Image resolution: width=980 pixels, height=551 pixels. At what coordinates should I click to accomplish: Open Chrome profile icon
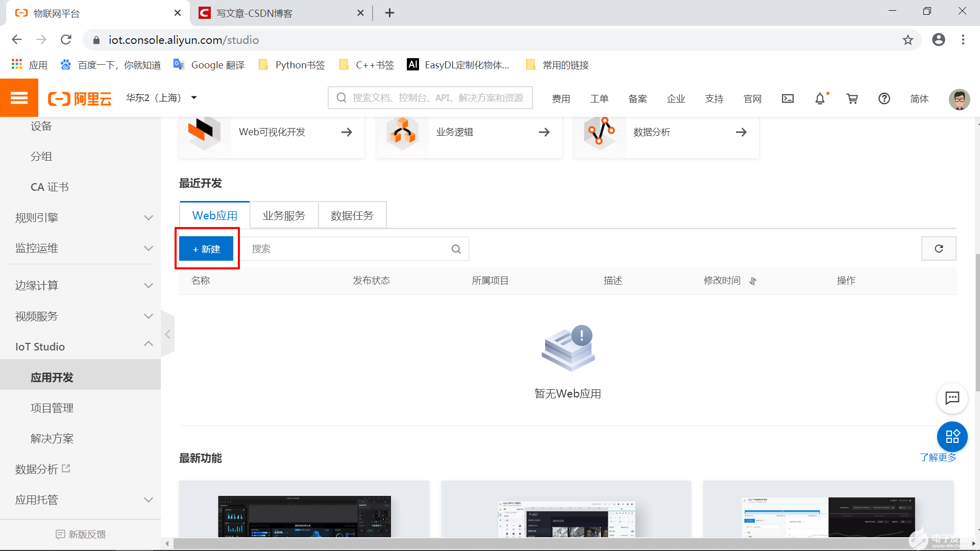[x=938, y=40]
